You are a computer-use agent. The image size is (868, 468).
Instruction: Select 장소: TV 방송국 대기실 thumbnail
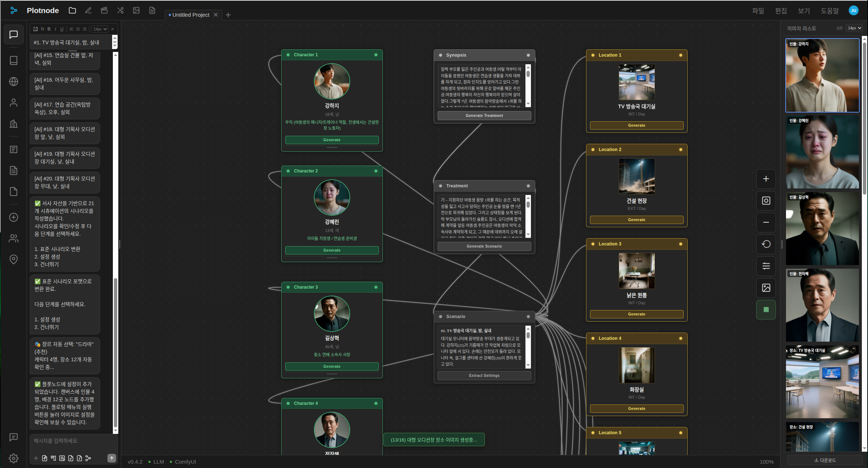point(822,382)
